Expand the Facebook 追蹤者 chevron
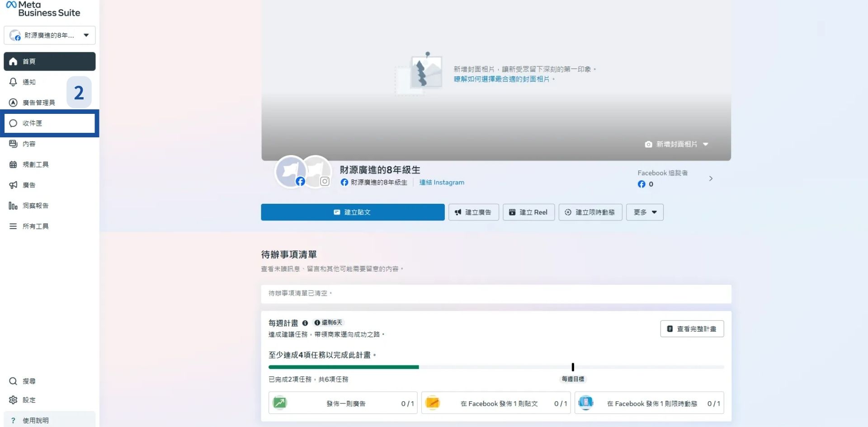 [711, 178]
